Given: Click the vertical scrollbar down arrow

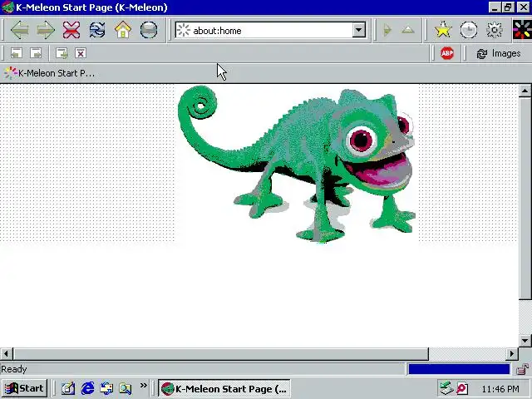Looking at the screenshot, I should point(525,340).
